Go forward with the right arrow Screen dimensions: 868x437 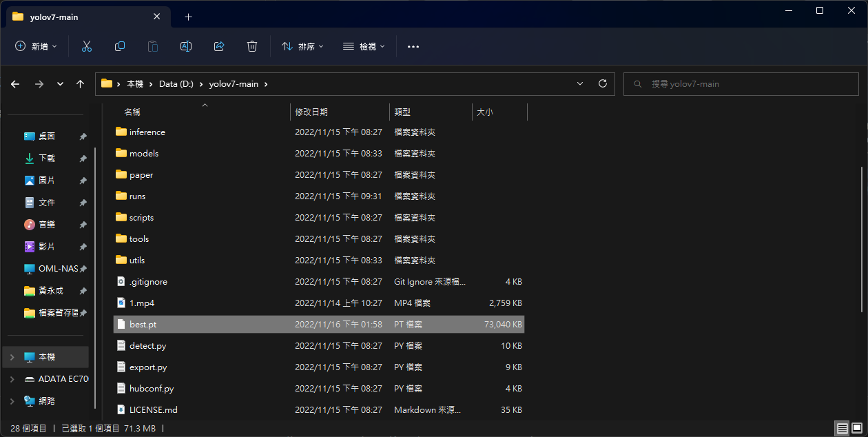coord(39,83)
